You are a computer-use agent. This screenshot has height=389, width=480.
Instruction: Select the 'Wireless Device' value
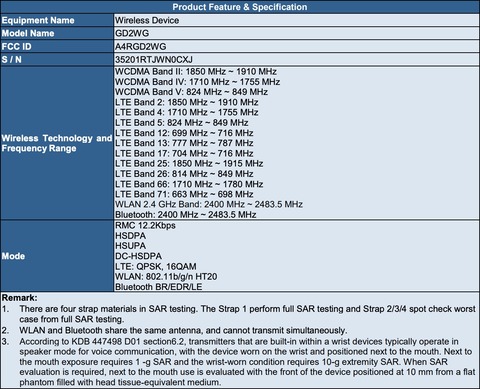coord(147,20)
